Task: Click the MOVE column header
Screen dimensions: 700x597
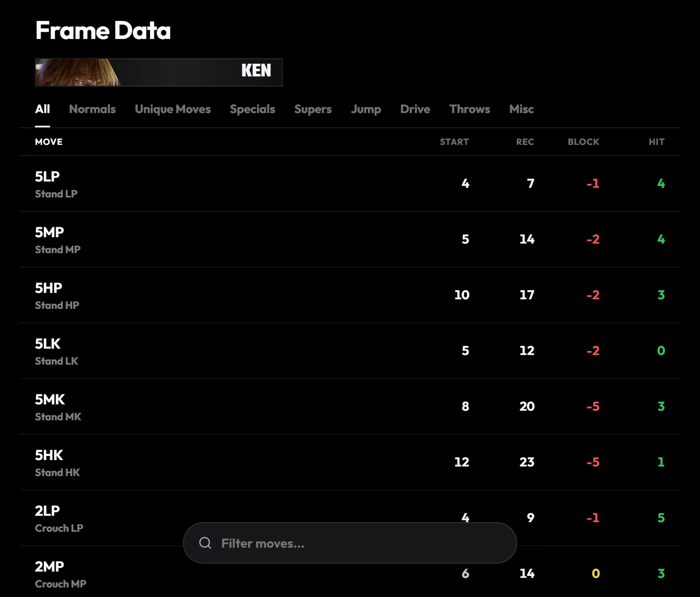Action: point(49,142)
